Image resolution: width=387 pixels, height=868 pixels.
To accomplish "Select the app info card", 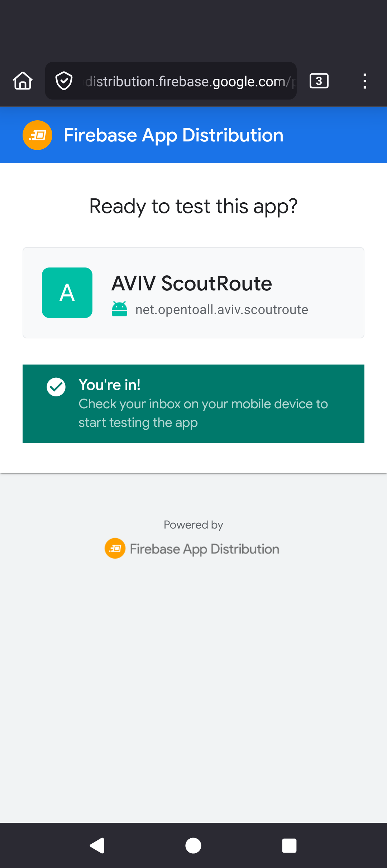I will (x=193, y=292).
